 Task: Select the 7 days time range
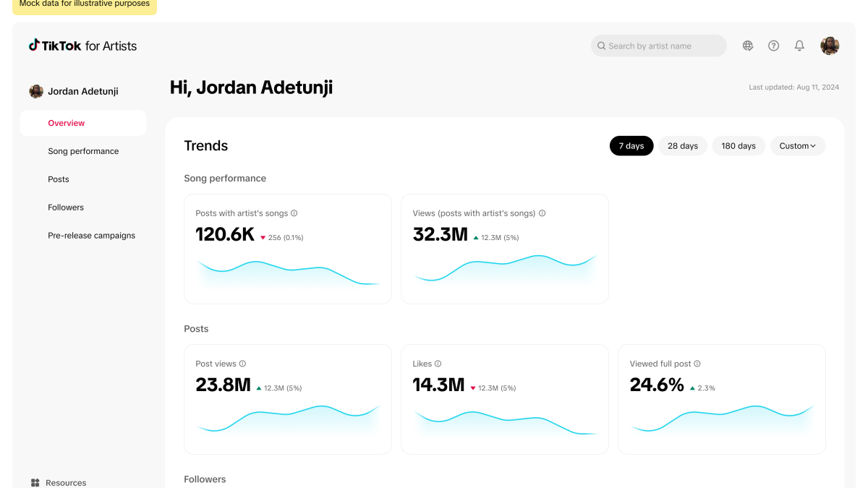click(631, 146)
